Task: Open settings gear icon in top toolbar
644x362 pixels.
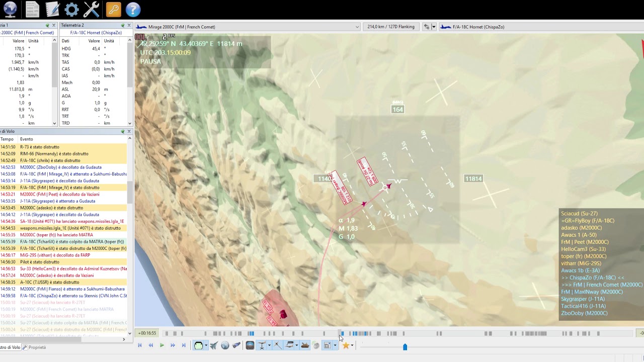Action: tap(72, 9)
